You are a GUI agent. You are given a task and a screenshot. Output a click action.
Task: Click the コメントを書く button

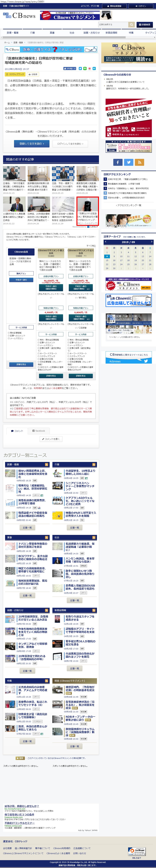tap(51, 439)
